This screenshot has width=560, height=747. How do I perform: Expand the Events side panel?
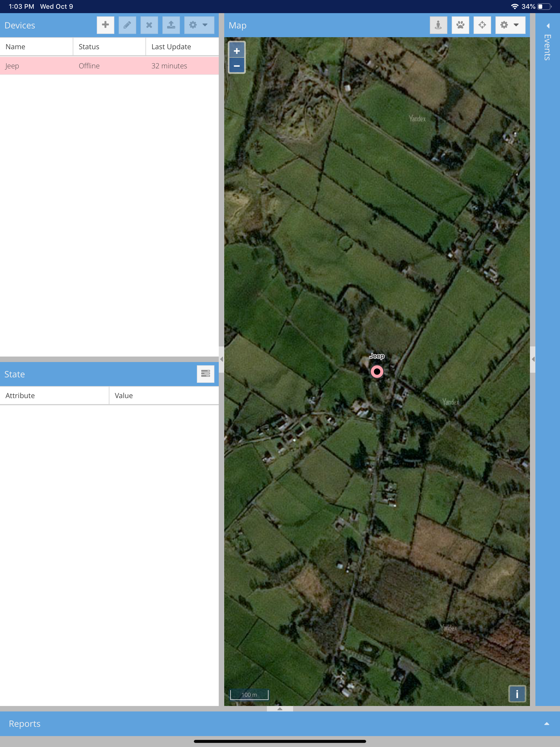coord(547,26)
